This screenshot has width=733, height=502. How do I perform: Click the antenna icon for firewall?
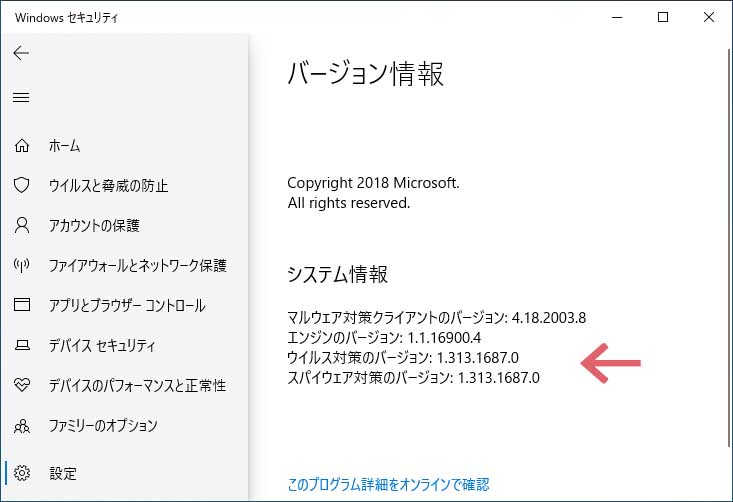point(22,265)
